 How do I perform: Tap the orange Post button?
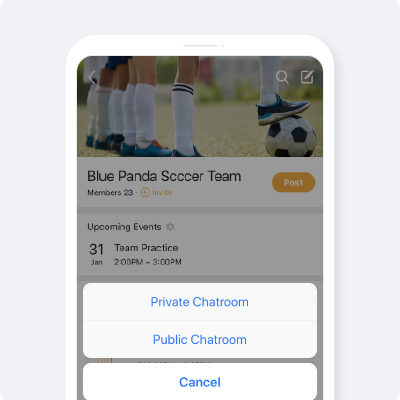pos(293,182)
